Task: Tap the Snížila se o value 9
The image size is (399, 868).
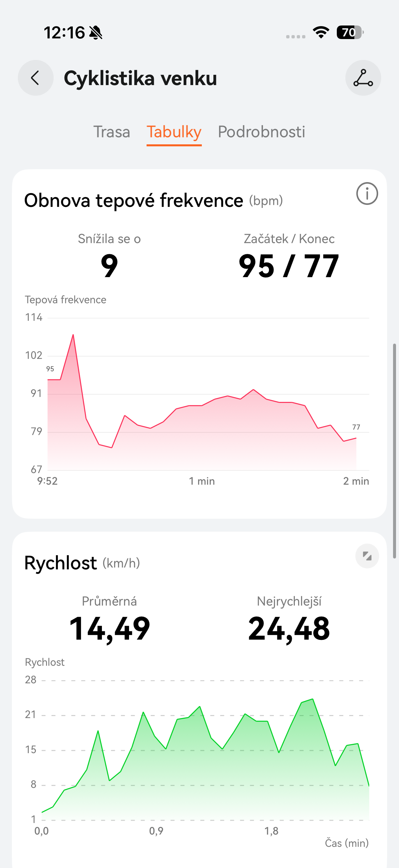Action: click(x=110, y=266)
